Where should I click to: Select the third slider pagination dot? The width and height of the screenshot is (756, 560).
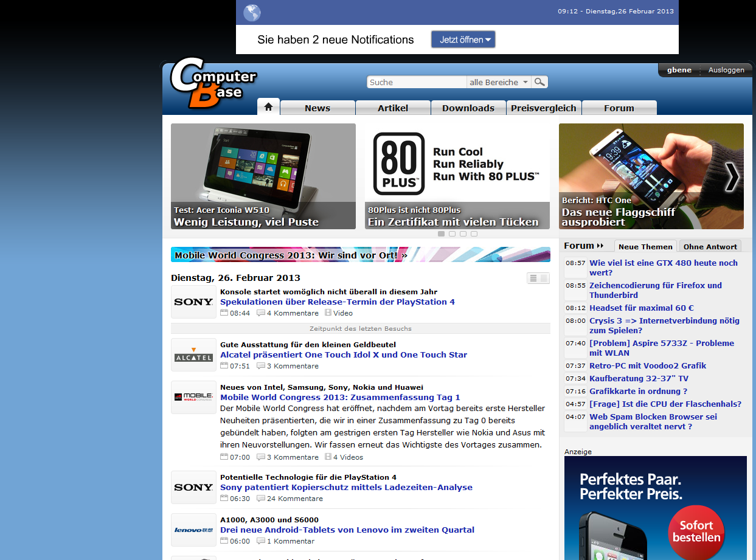(x=463, y=233)
